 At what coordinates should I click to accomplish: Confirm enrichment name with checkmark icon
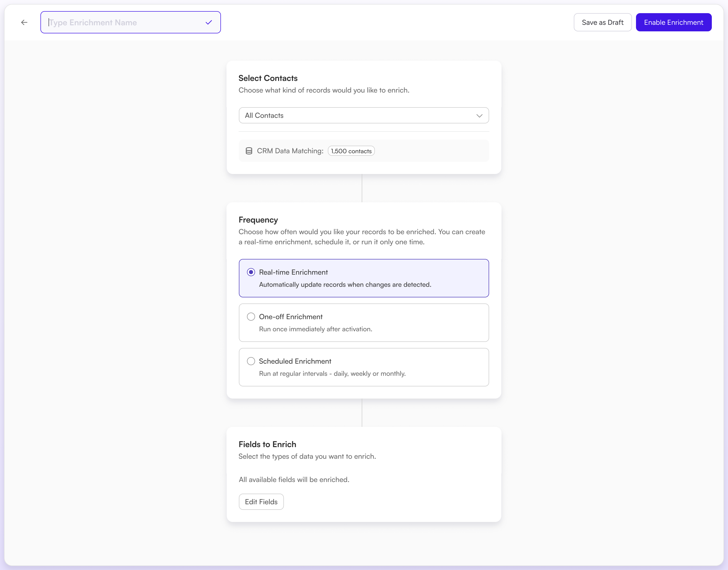pos(209,22)
